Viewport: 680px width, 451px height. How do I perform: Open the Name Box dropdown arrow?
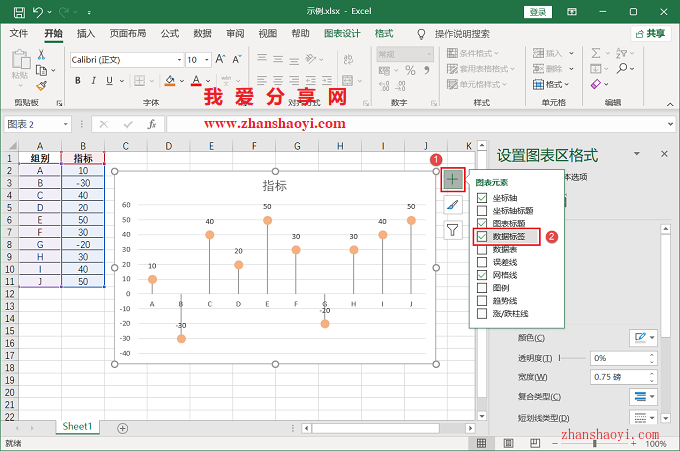point(65,125)
